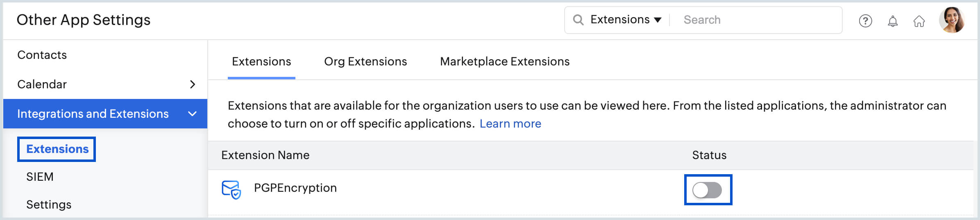This screenshot has width=980, height=220.
Task: Switch to the Org Extensions tab
Action: (x=365, y=61)
